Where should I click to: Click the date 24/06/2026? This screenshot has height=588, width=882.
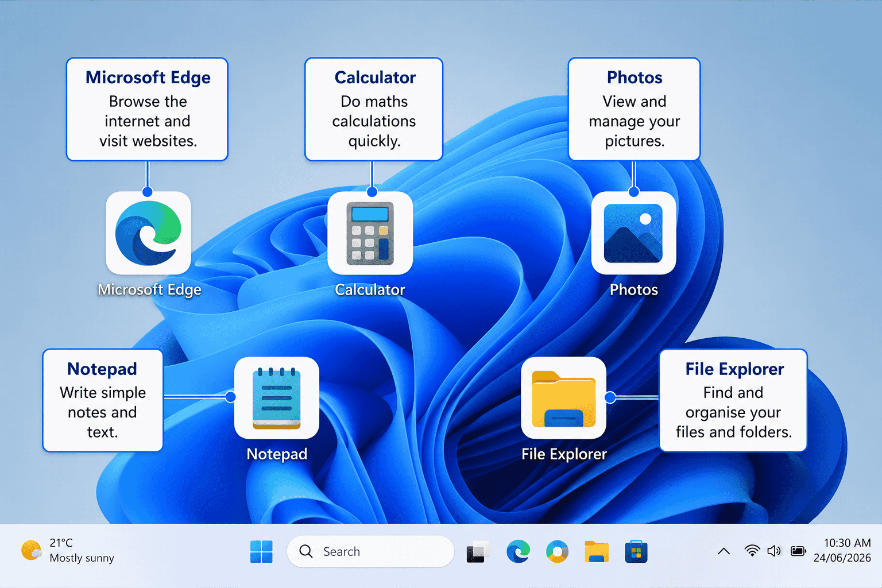pos(842,558)
